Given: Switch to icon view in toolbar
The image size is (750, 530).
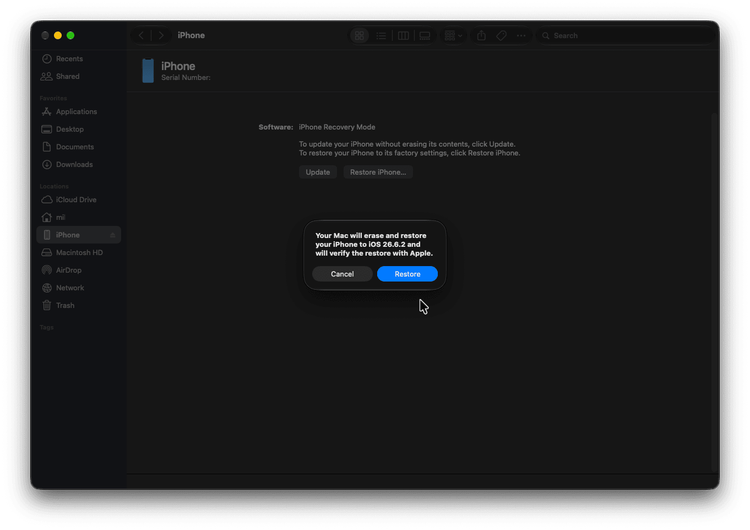Looking at the screenshot, I should point(360,35).
